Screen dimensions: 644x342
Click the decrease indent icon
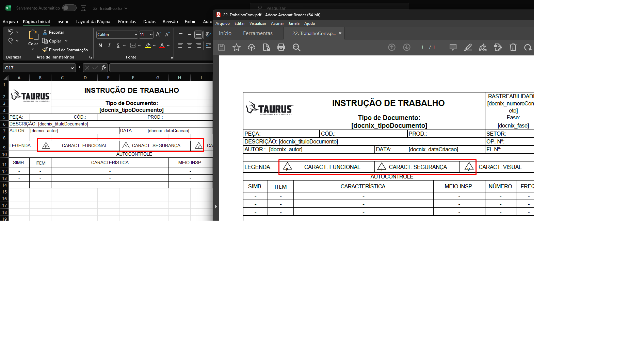(208, 45)
